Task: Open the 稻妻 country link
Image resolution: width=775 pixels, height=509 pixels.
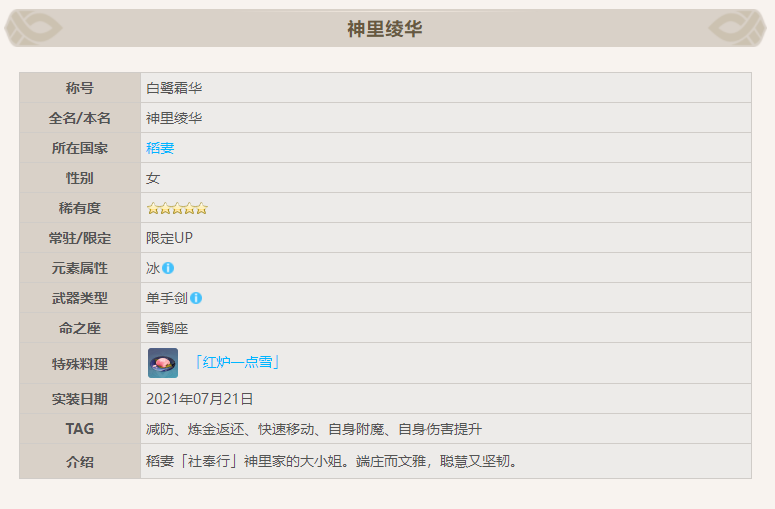Action: click(x=160, y=148)
